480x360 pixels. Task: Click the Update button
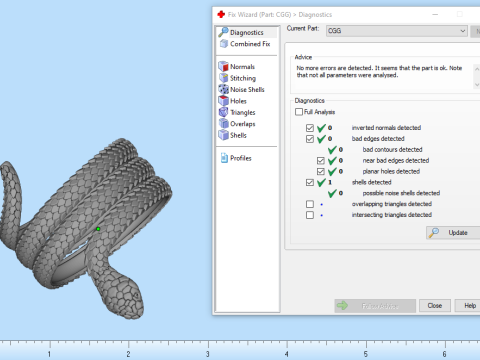tap(453, 232)
